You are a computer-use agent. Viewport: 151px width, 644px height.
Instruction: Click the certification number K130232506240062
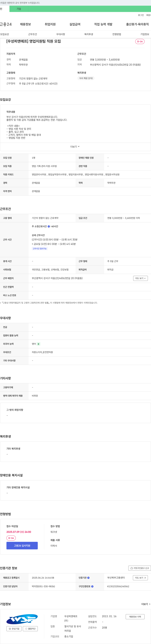click(x=118, y=586)
